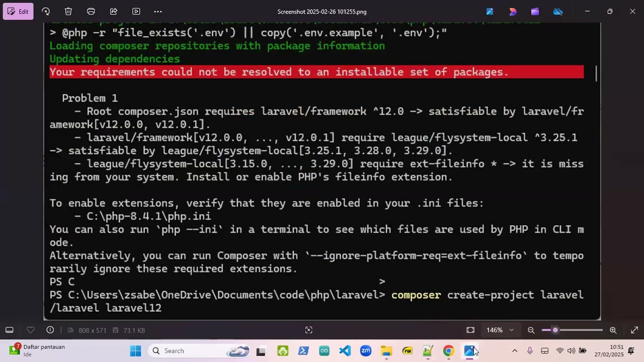Start slideshow with play icon
The width and height of the screenshot is (644, 362).
[x=136, y=12]
